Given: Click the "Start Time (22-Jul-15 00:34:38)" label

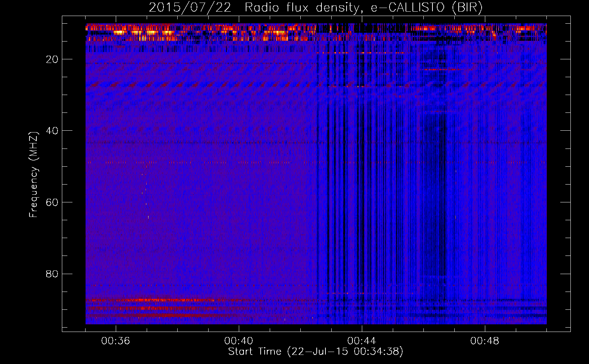Looking at the screenshot, I should pyautogui.click(x=316, y=352).
